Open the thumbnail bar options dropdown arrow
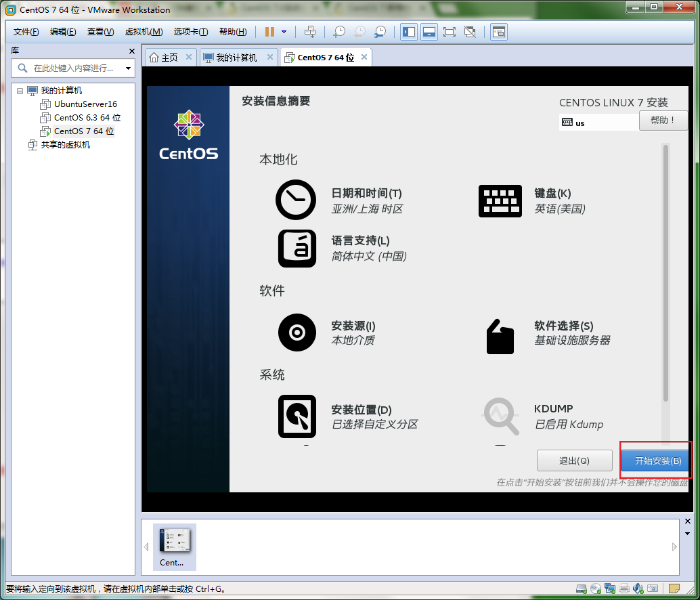 [688, 534]
